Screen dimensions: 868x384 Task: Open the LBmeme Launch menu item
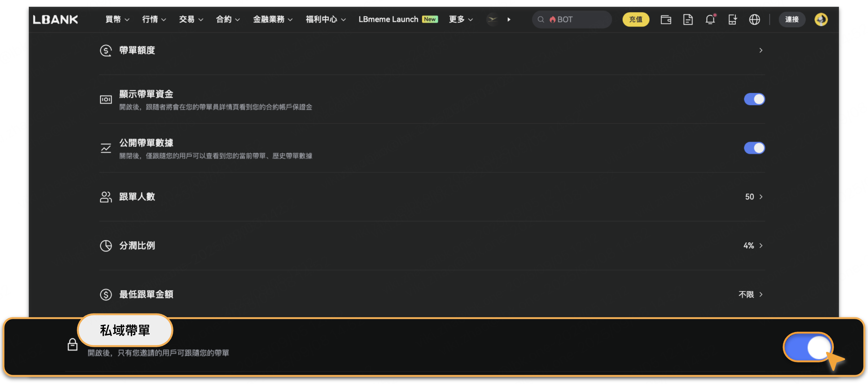coord(388,20)
